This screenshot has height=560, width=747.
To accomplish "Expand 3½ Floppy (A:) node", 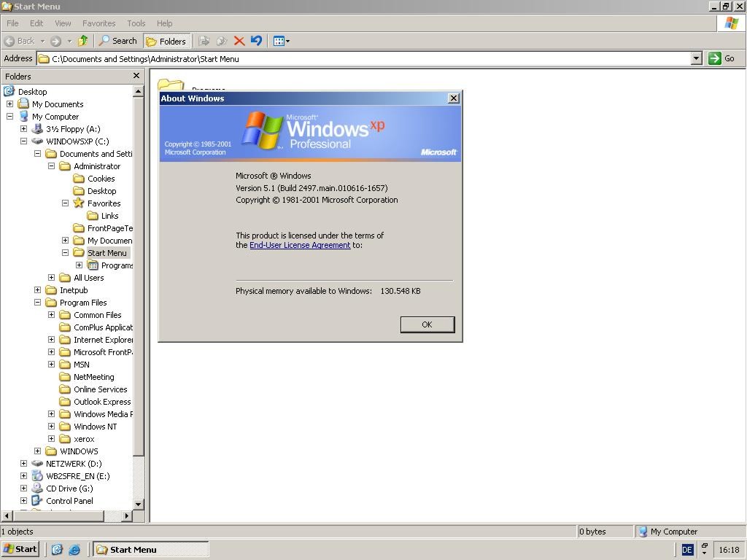I will pos(23,128).
